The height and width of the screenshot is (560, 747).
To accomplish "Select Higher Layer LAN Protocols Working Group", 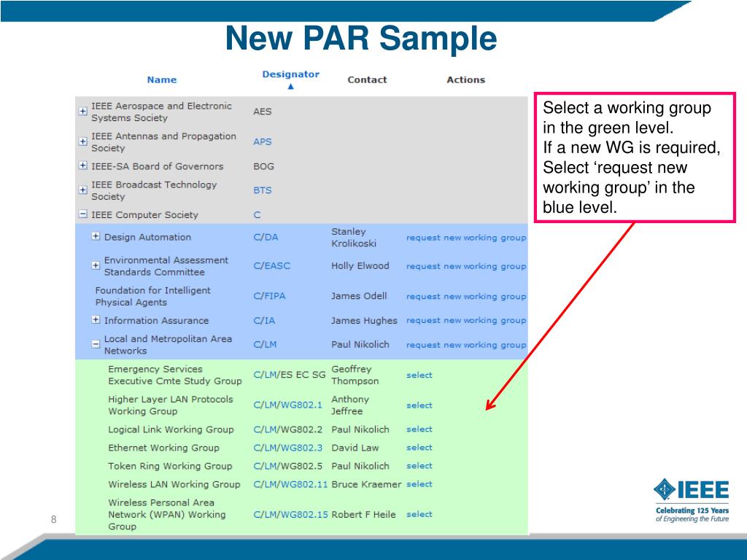I will click(x=419, y=405).
